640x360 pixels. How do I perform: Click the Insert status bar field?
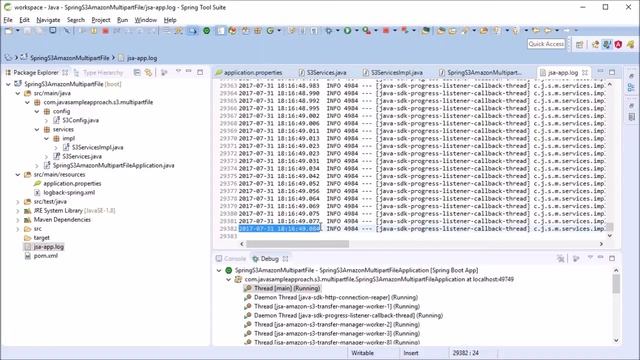411,353
